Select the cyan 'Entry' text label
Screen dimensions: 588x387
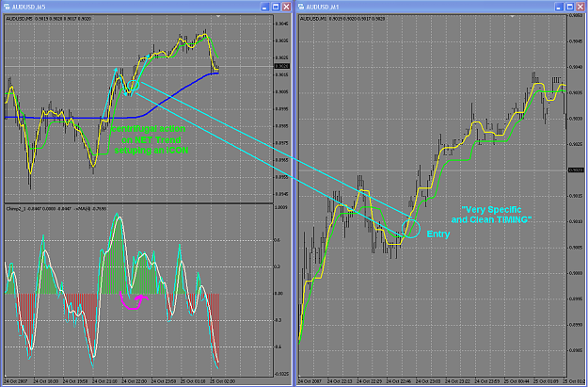pyautogui.click(x=438, y=234)
